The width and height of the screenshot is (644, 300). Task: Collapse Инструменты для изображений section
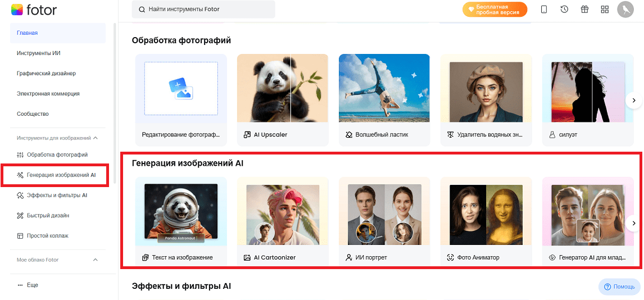click(x=96, y=138)
